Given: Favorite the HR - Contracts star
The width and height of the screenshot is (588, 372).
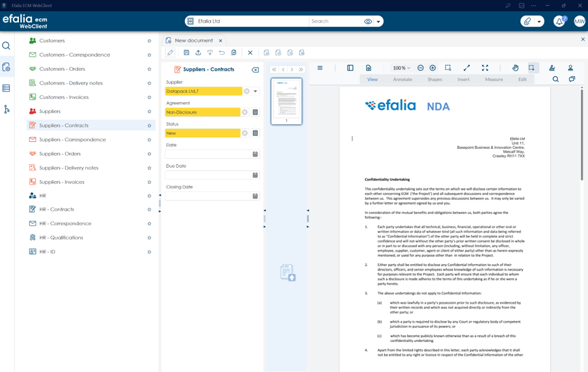Looking at the screenshot, I should (x=149, y=209).
